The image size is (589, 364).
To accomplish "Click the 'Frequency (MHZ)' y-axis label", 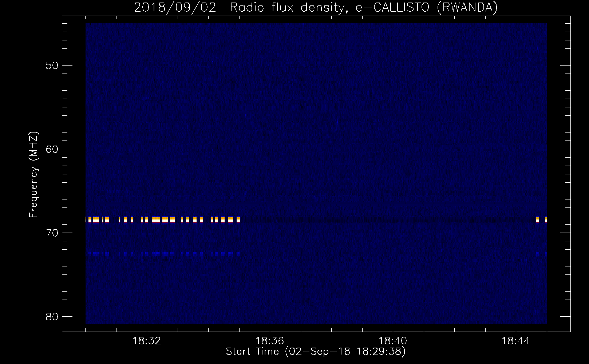I will tap(33, 175).
